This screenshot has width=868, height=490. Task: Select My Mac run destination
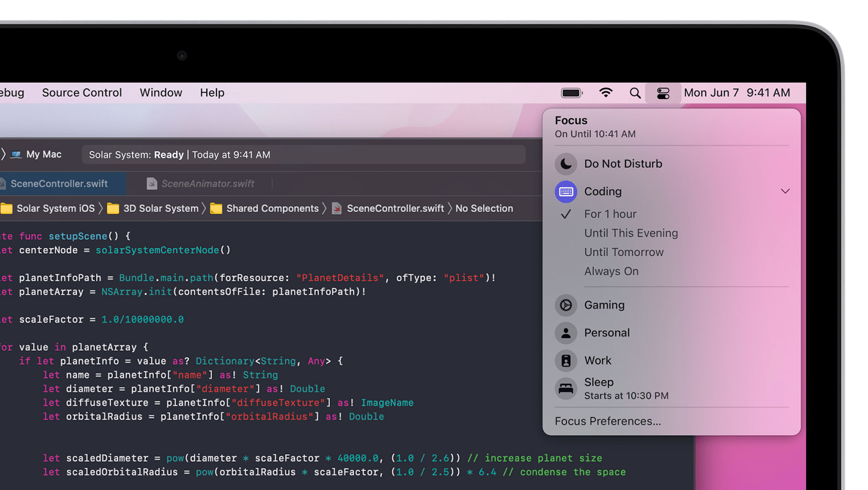pyautogui.click(x=44, y=154)
